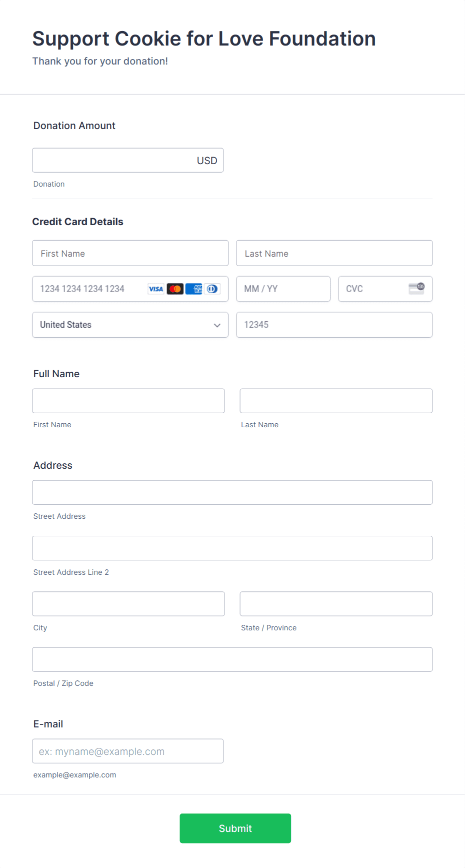
Task: Select the USD currency label
Action: tap(207, 160)
